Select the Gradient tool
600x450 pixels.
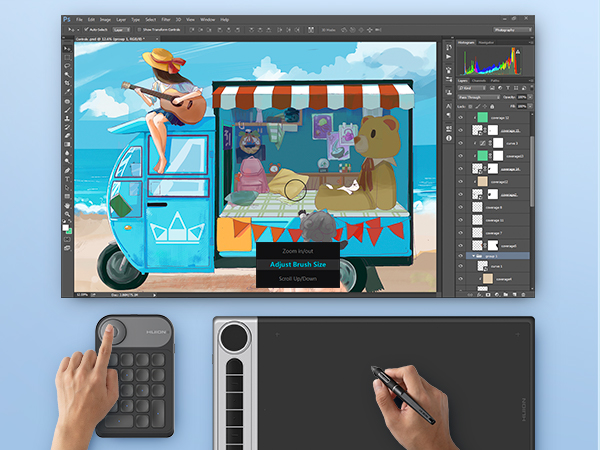point(67,144)
